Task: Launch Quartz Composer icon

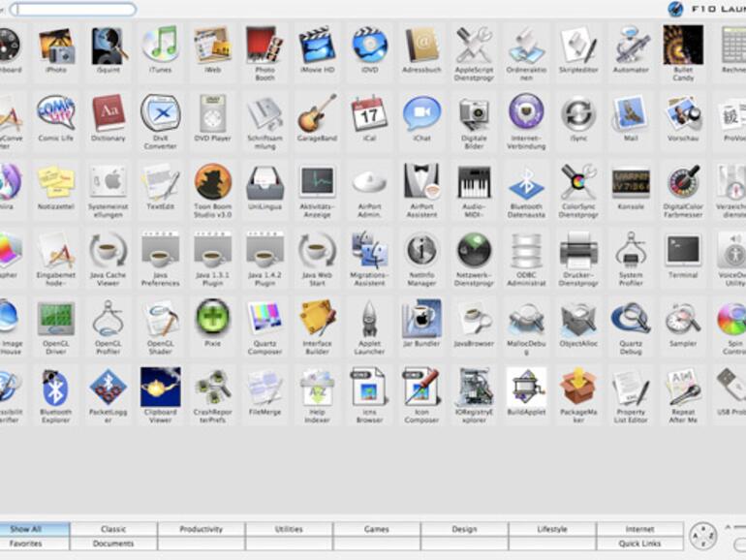Action: pyautogui.click(x=265, y=318)
